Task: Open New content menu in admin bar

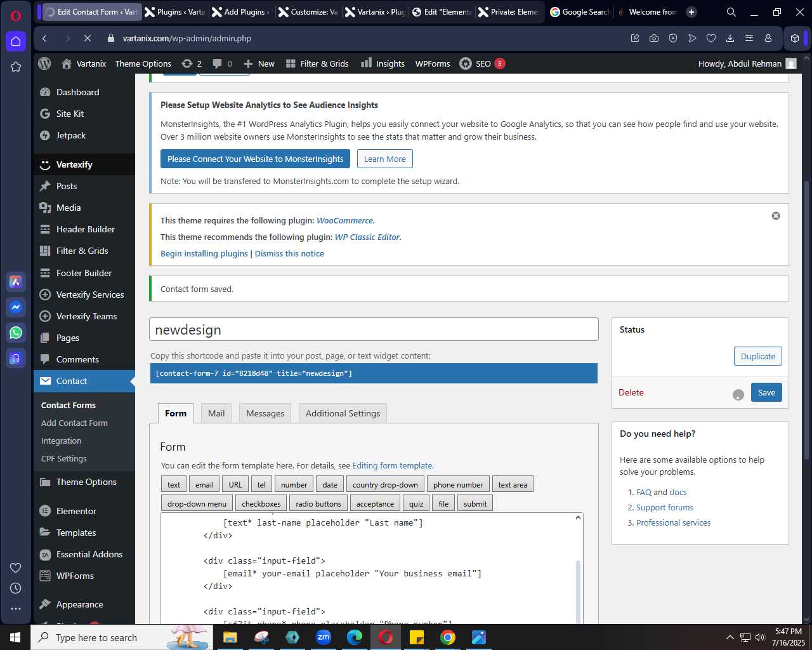Action: pyautogui.click(x=259, y=63)
